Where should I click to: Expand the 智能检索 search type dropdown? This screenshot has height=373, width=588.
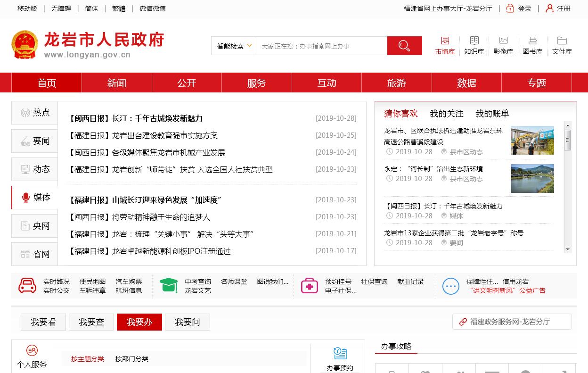click(x=234, y=46)
